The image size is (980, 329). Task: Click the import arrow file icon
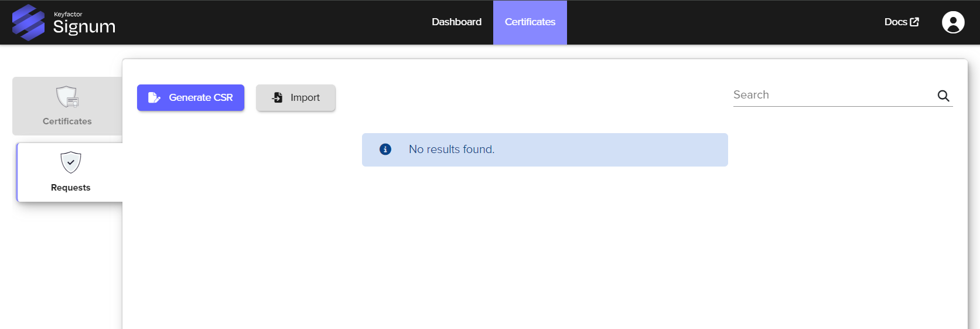(278, 97)
